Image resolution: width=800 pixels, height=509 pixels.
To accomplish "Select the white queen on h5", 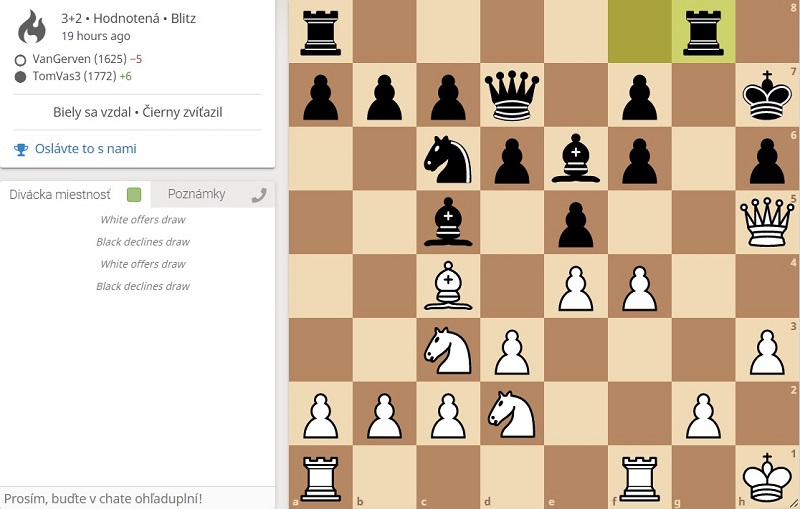I will tap(768, 222).
